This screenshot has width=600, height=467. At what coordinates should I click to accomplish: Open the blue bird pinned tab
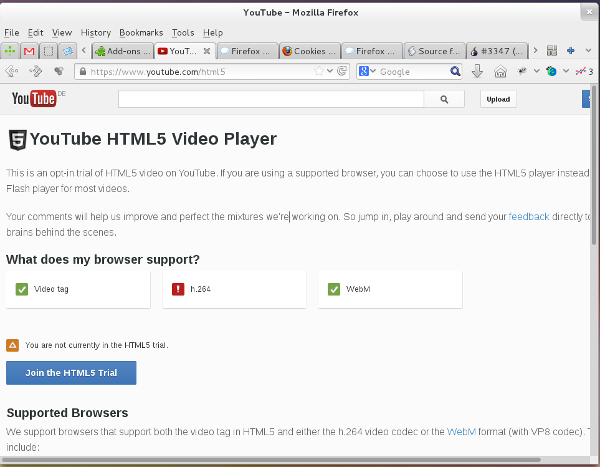pos(68,51)
